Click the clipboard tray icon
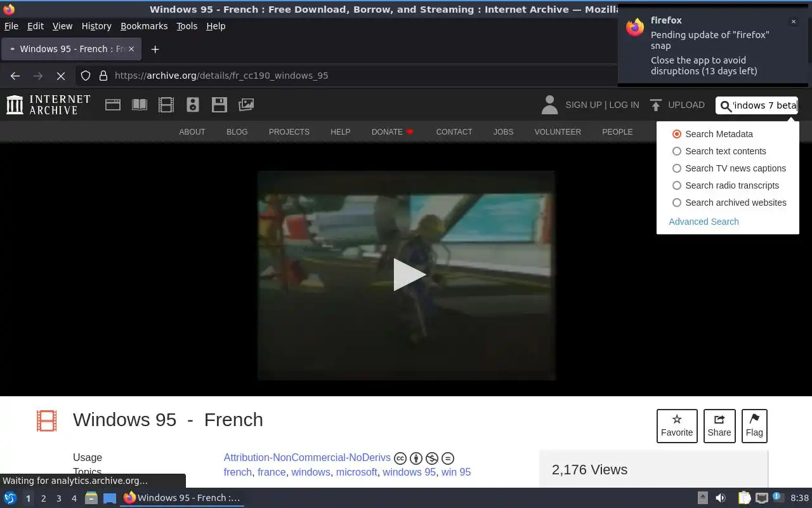This screenshot has height=508, width=812. coord(744,498)
